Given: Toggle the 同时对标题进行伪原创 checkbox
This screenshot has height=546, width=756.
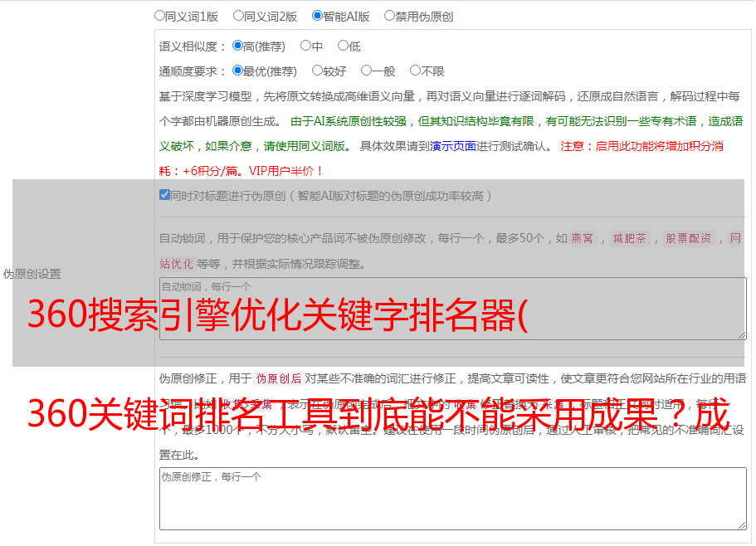Looking at the screenshot, I should [164, 195].
